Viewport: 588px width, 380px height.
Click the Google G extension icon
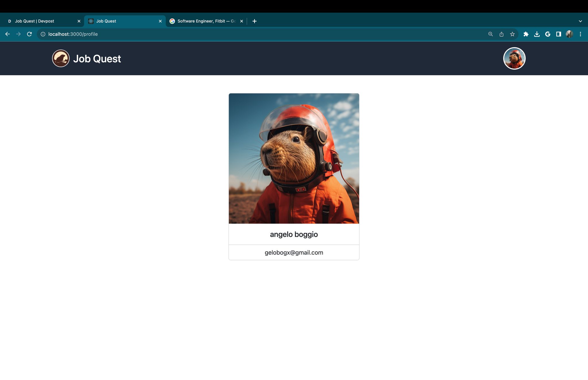[x=548, y=34]
